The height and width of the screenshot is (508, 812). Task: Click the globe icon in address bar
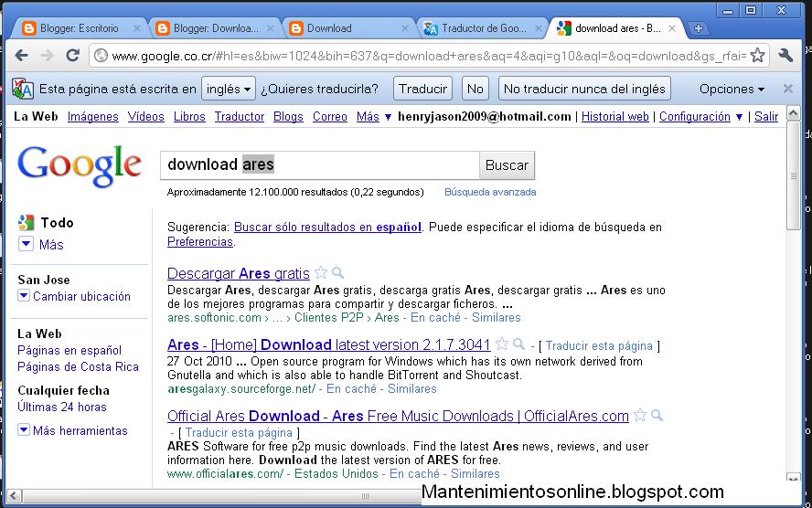101,56
